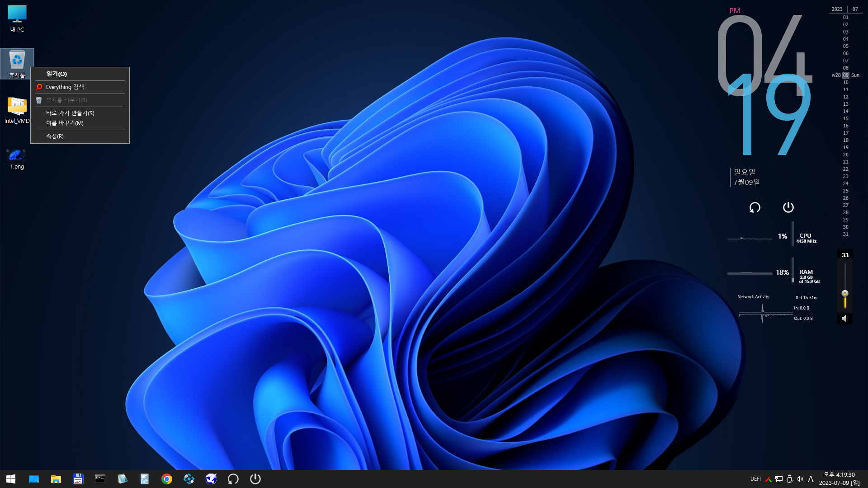
Task: Open Command Prompt from the taskbar
Action: 100,479
